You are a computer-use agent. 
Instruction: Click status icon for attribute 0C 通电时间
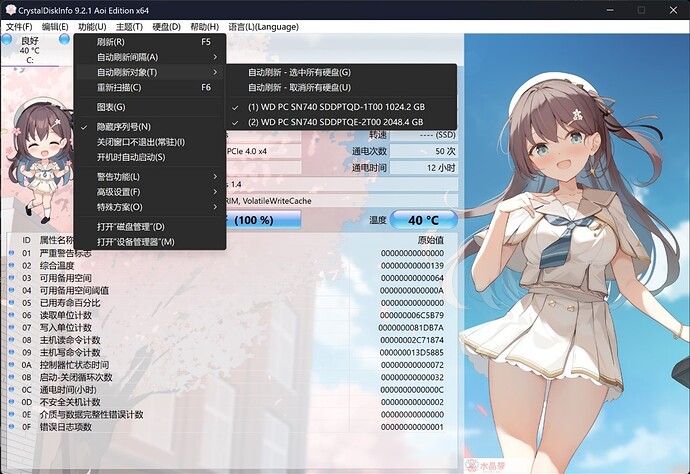tap(11, 389)
